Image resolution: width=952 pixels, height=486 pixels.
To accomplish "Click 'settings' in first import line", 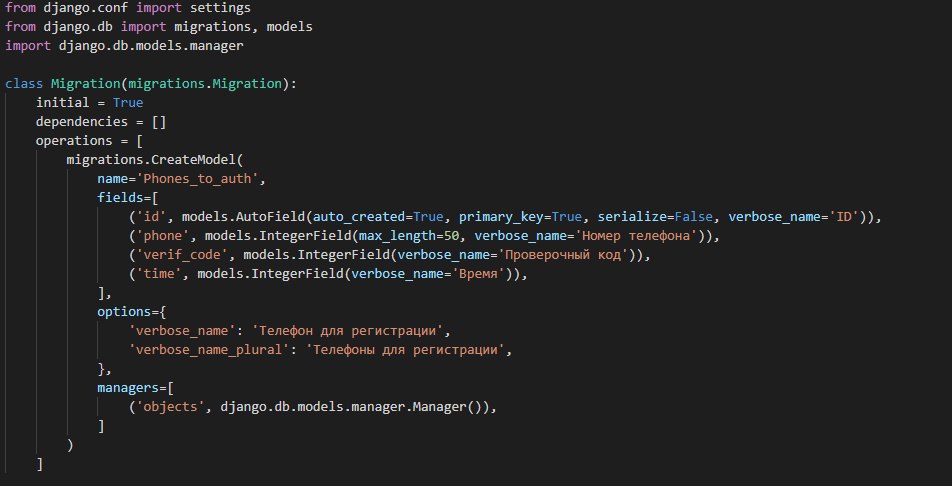I will (x=220, y=8).
